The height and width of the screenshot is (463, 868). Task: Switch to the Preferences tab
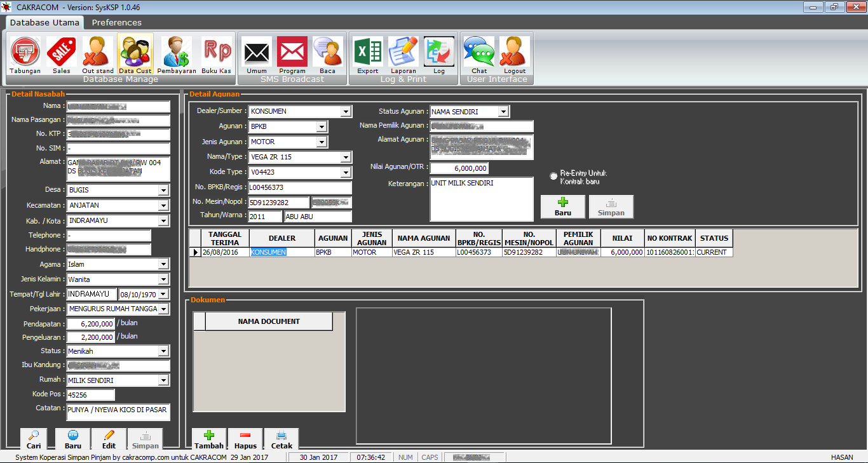coord(116,22)
